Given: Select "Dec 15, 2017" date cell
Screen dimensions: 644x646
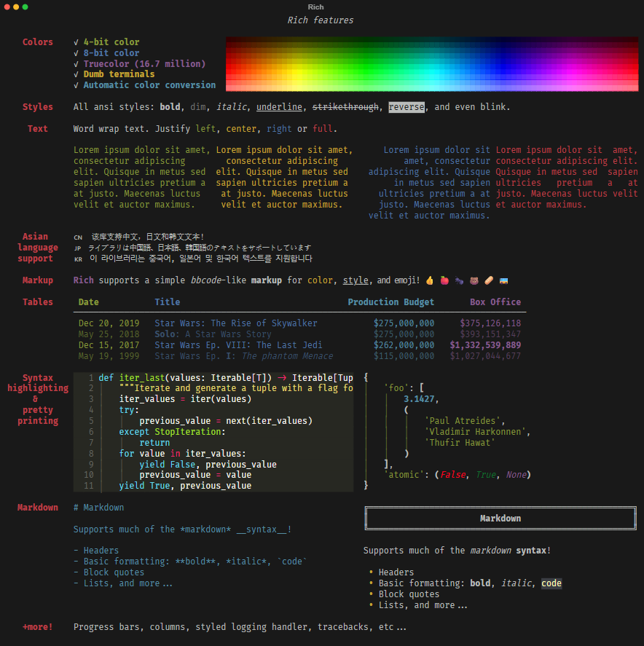Looking at the screenshot, I should 109,345.
